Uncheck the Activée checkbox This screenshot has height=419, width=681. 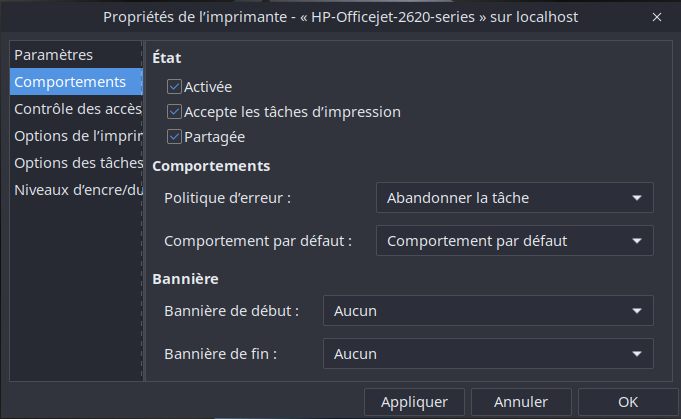[x=175, y=87]
